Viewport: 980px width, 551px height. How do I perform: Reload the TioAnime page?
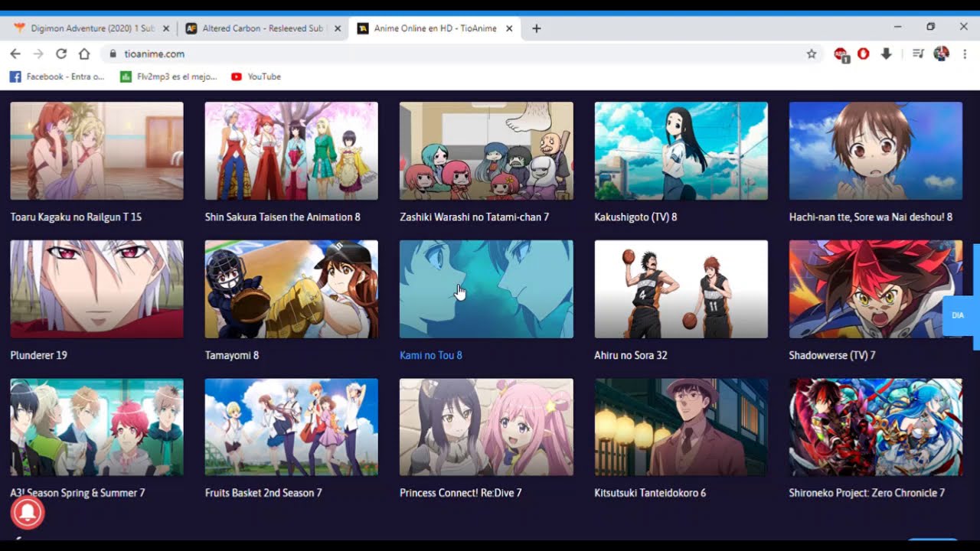[x=61, y=54]
